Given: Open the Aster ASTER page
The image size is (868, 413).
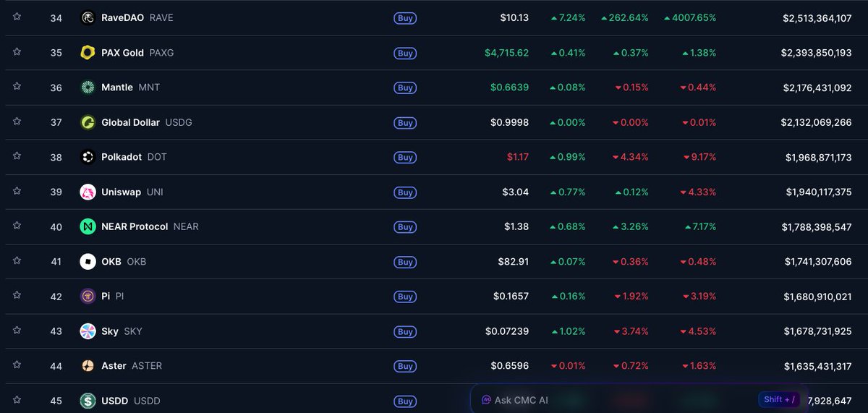Looking at the screenshot, I should point(132,366).
